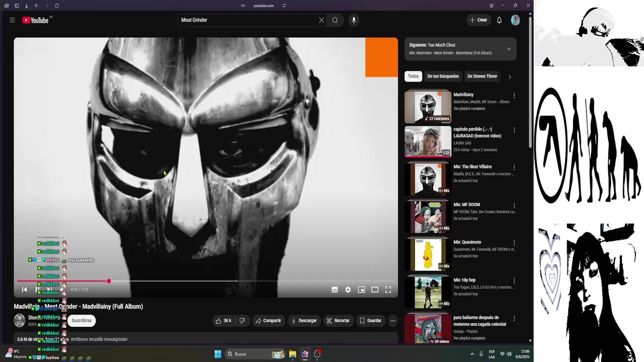644x362 pixels.
Task: Open options for capitulo perdido video
Action: point(514,130)
